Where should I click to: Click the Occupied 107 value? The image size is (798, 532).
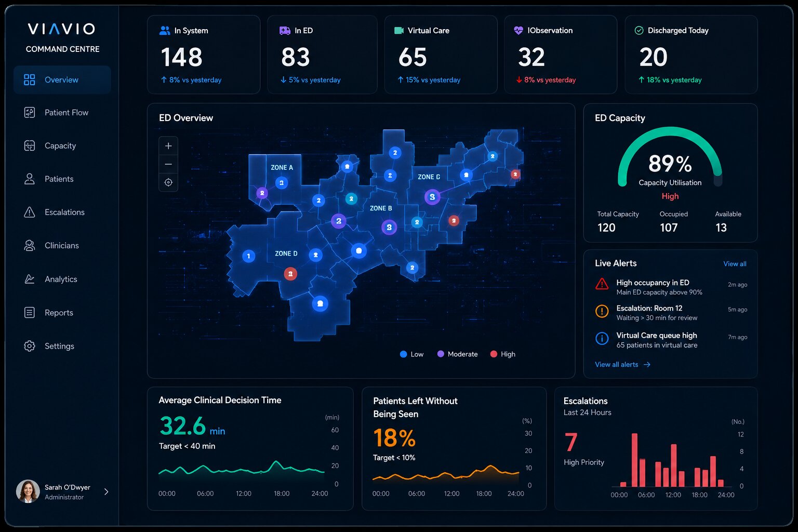(x=669, y=228)
